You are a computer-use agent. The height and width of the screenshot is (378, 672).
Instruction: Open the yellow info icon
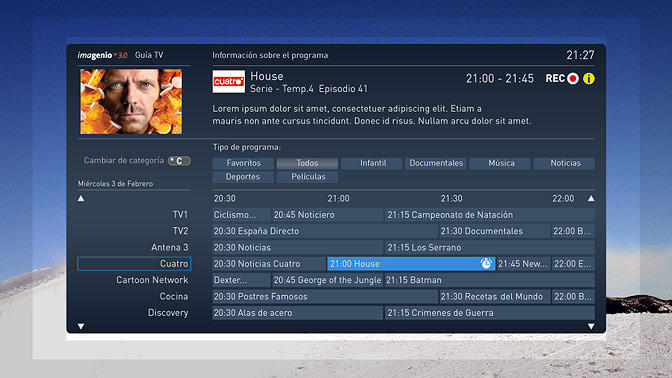coord(589,79)
